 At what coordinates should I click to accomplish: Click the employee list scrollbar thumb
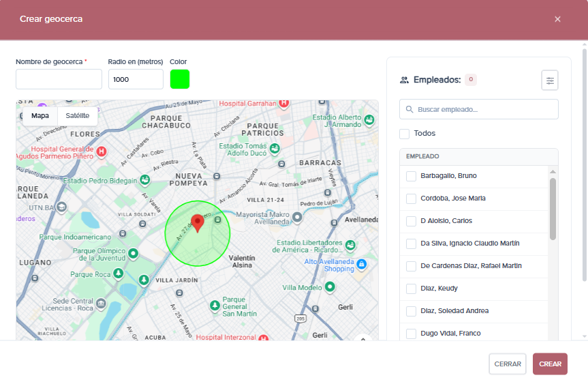click(x=553, y=209)
